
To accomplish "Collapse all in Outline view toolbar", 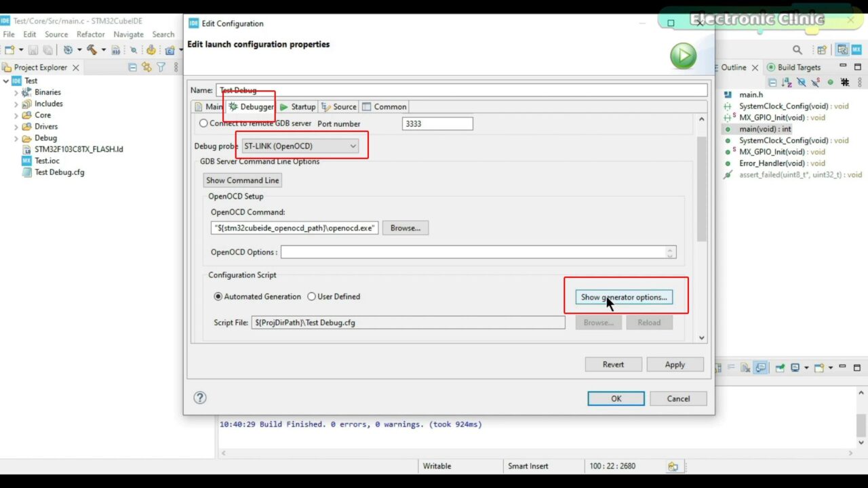I will click(x=772, y=82).
